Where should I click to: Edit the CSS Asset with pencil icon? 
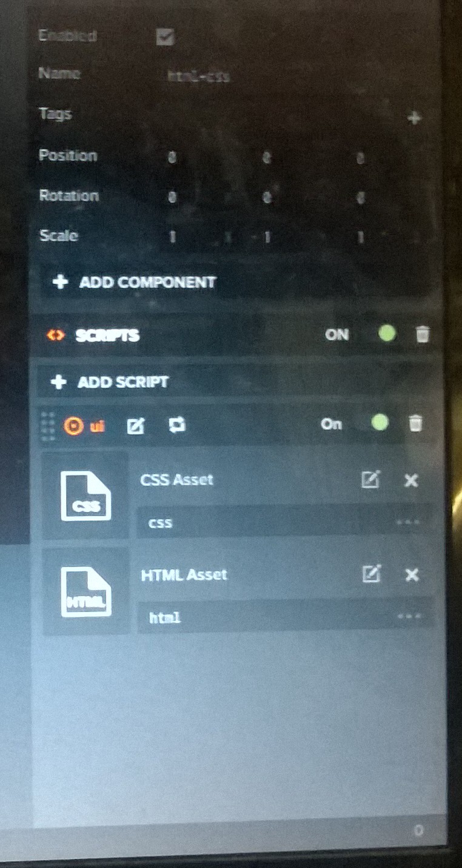370,480
